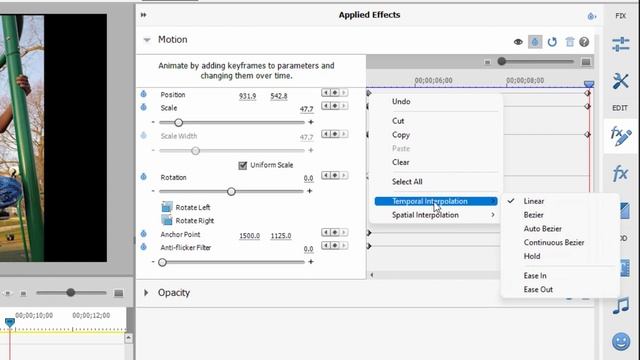Click the EDIT label in the right sidebar
Screen dimensions: 640x360
pos(620,108)
